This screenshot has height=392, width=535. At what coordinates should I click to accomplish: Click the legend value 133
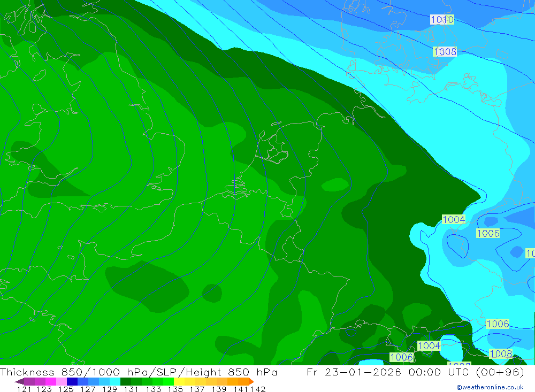(x=153, y=389)
